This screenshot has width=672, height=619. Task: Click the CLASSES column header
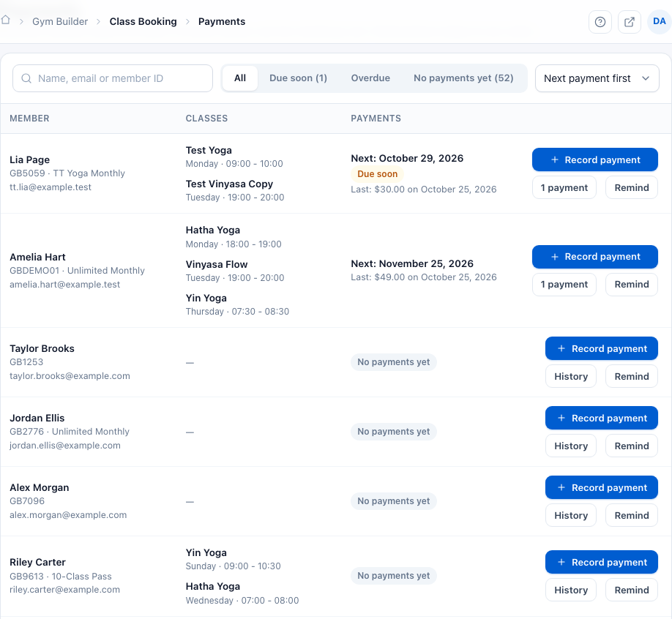coord(206,119)
